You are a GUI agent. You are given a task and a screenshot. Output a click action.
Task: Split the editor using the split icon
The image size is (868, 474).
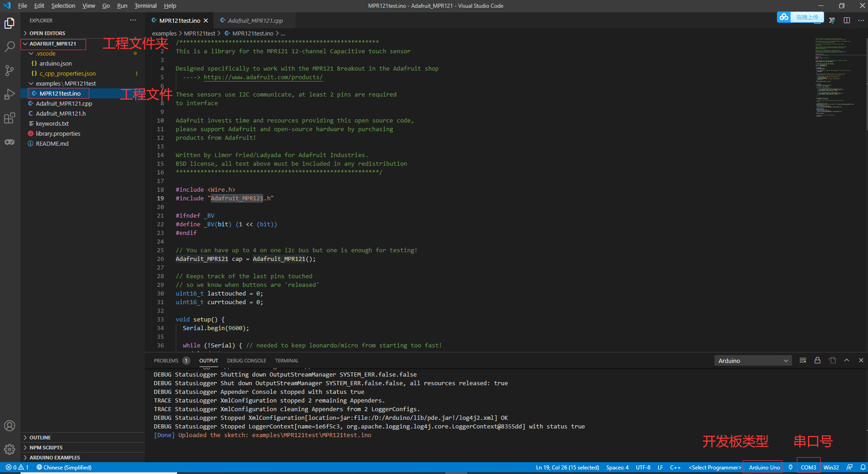click(847, 20)
